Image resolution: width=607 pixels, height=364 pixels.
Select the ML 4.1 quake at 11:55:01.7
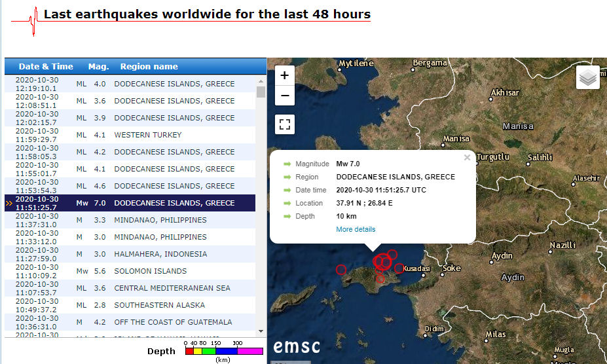[130, 169]
